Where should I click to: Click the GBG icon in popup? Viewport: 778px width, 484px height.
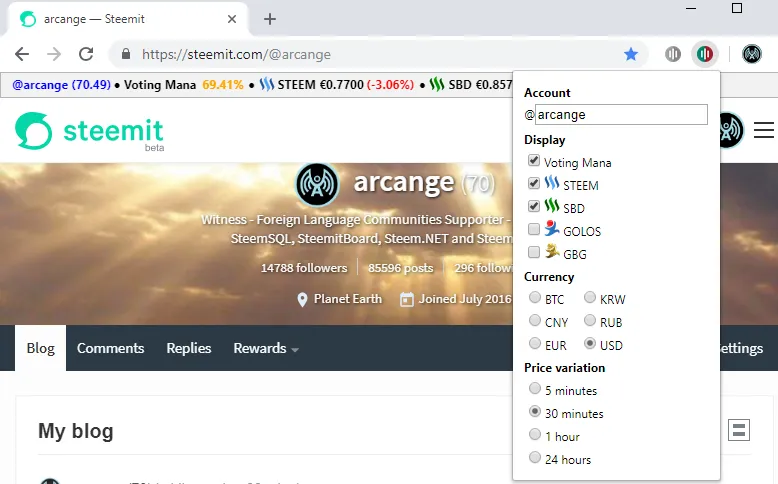coord(552,251)
